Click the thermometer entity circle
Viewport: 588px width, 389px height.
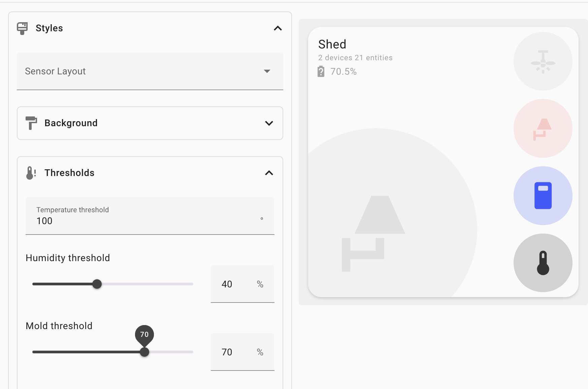(x=543, y=263)
